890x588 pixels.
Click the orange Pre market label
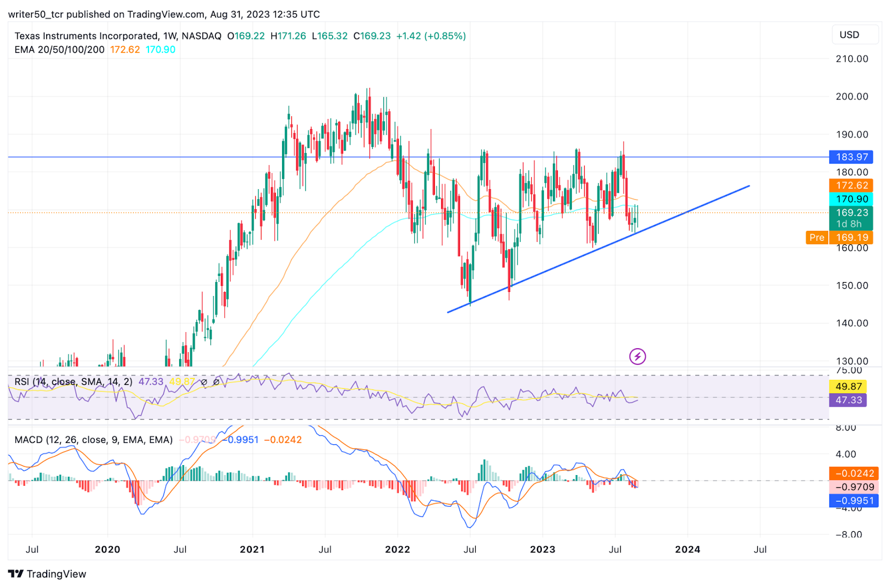[x=817, y=238]
